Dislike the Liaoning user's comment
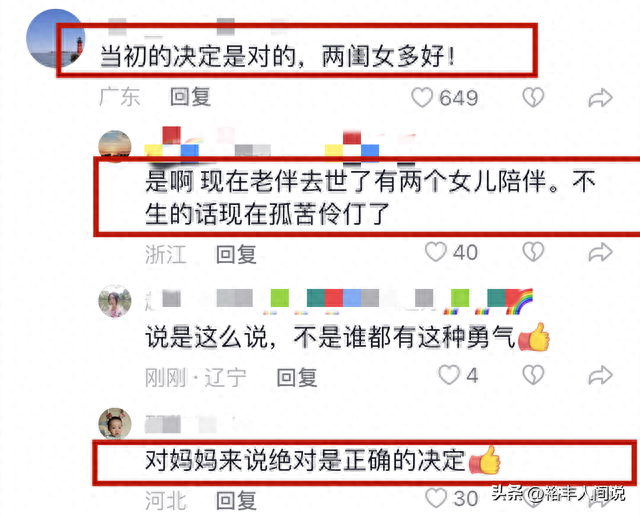This screenshot has width=640, height=516. (533, 375)
